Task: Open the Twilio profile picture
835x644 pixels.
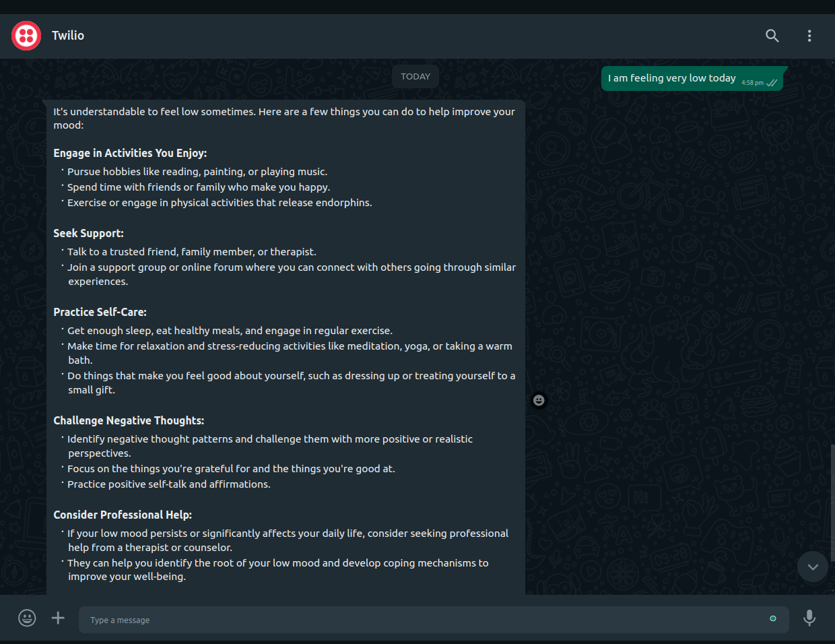Action: [x=26, y=36]
